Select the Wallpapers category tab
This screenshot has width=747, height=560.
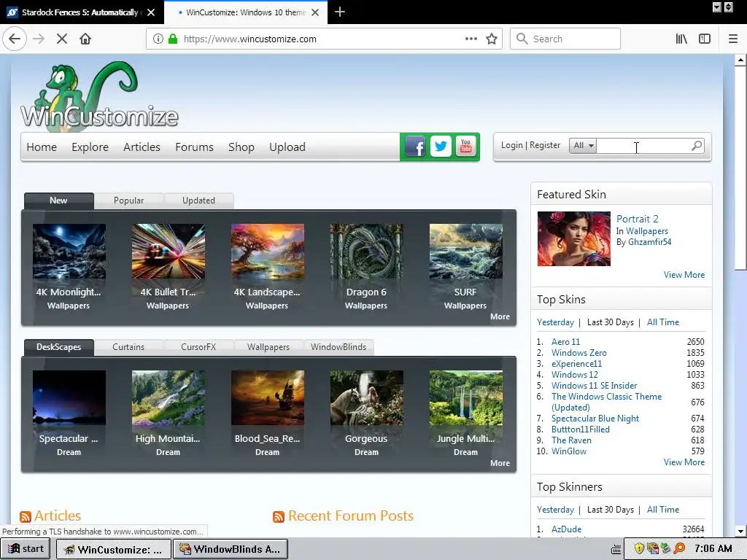point(268,347)
